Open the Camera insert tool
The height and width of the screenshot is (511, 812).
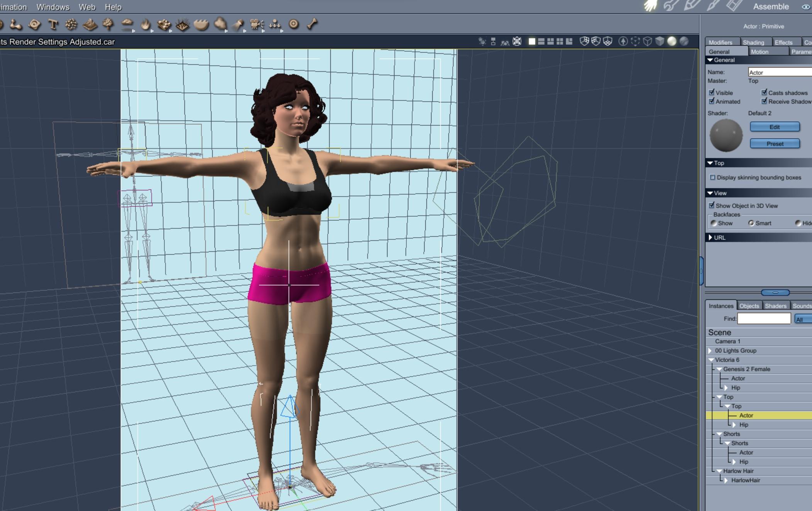[x=256, y=25]
